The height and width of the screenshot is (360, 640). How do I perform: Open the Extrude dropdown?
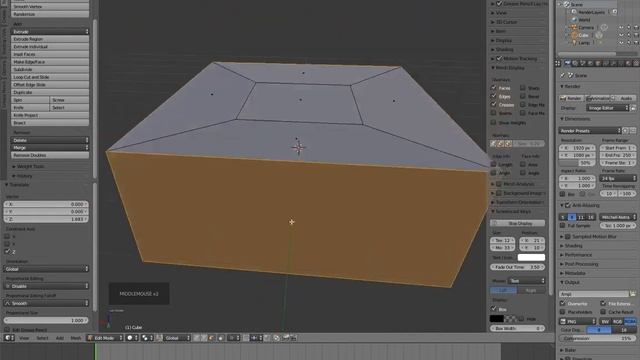(50, 31)
